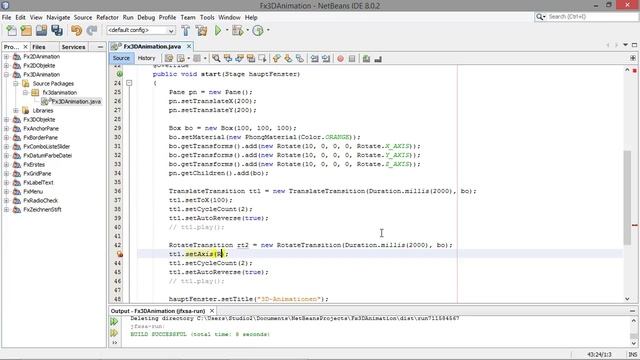640x360 pixels.
Task: Click the Re-run with options yellow arrow in Output
Action: pyautogui.click(x=114, y=333)
